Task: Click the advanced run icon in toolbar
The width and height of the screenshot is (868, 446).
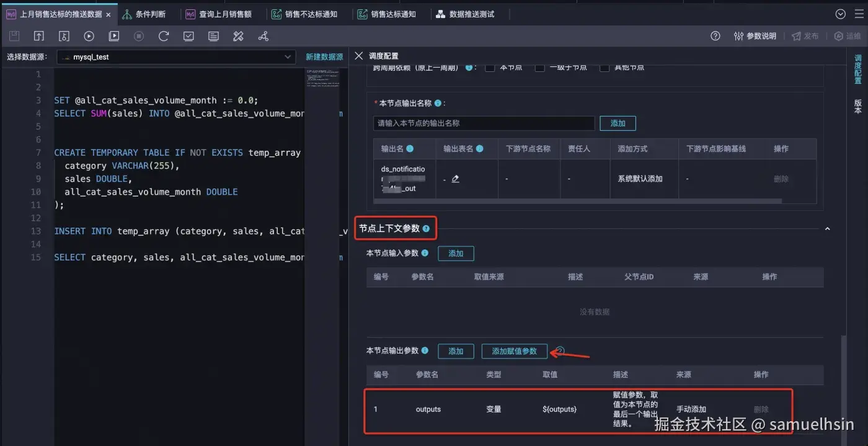Action: click(x=114, y=36)
